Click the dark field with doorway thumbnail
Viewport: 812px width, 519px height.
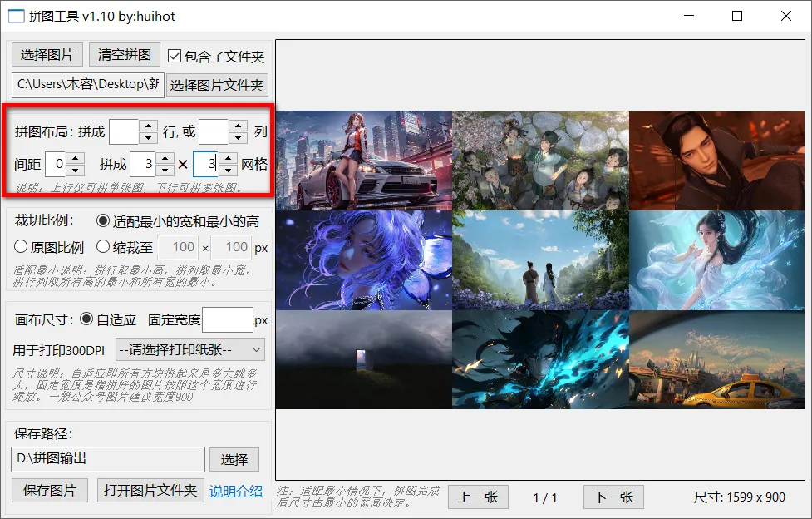point(364,359)
